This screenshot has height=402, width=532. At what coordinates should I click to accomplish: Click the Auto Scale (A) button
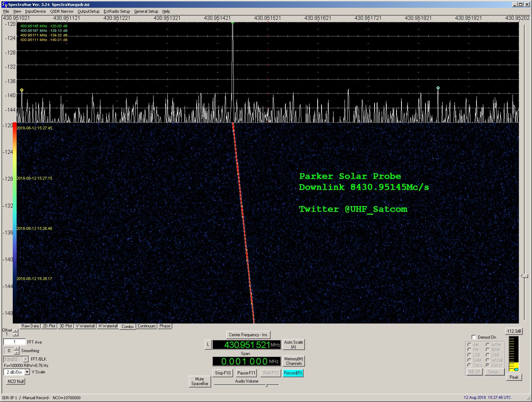pyautogui.click(x=294, y=344)
